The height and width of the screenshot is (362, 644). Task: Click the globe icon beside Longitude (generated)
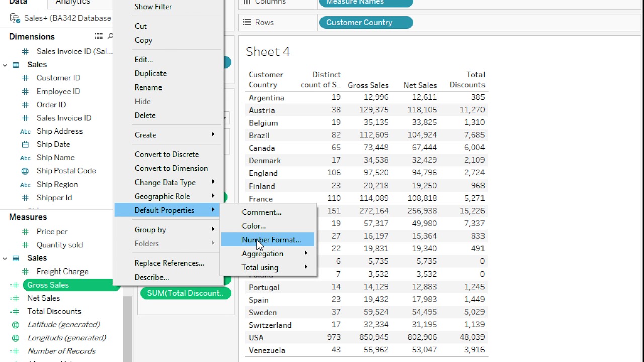(x=16, y=338)
